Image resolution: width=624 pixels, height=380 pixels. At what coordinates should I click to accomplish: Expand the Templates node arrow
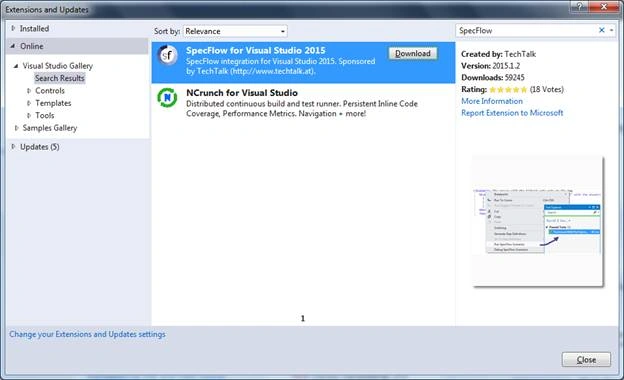(29, 103)
